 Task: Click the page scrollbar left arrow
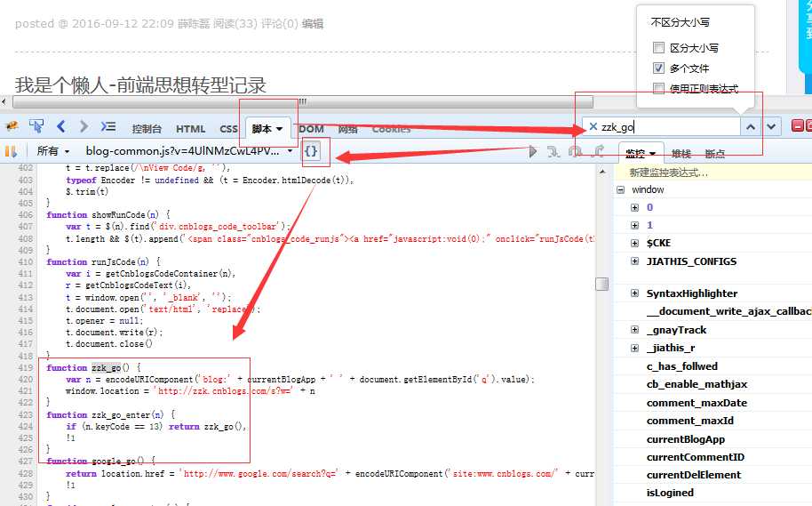coord(4,101)
